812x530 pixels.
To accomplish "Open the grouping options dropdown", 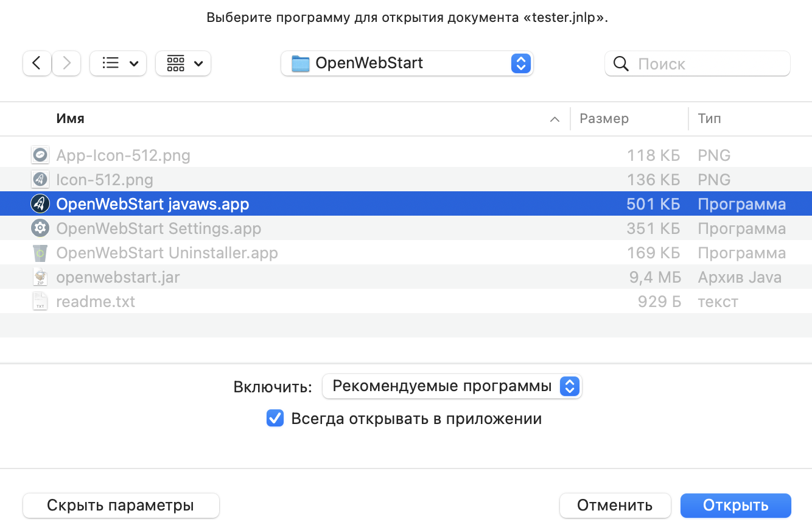I will (183, 63).
